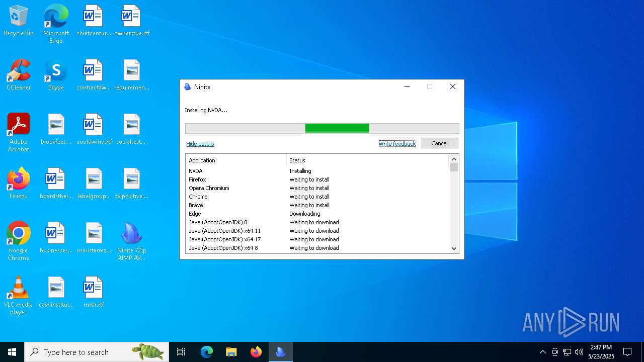Open Google Chrome desktop shortcut
Image resolution: width=644 pixels, height=362 pixels.
point(19,241)
